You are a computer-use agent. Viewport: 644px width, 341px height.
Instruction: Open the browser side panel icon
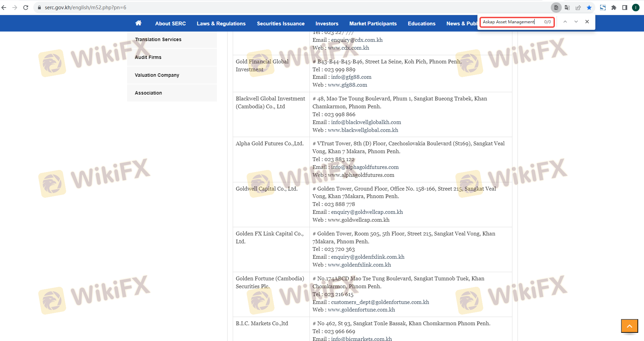pos(625,8)
